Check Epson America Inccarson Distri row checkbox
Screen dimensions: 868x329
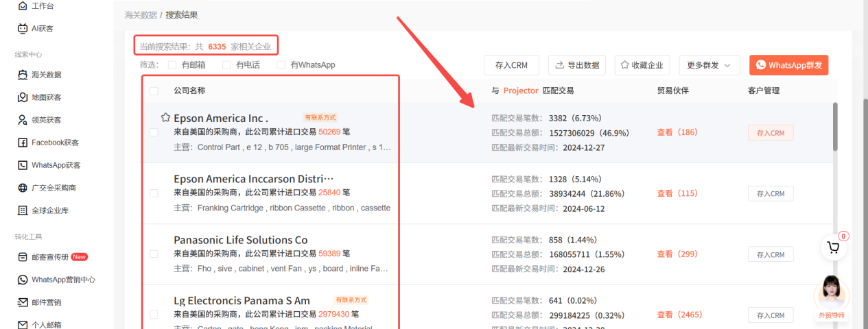coord(154,193)
